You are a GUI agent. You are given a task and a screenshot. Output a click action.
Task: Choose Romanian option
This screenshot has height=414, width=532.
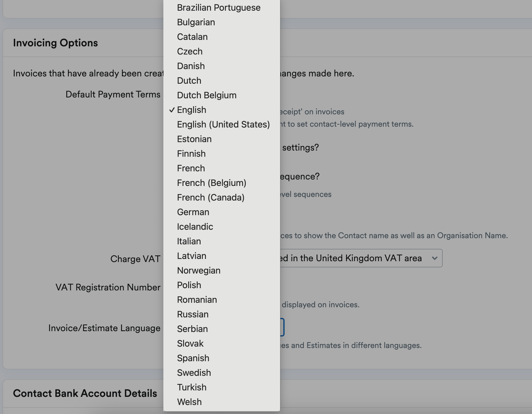[222, 300]
